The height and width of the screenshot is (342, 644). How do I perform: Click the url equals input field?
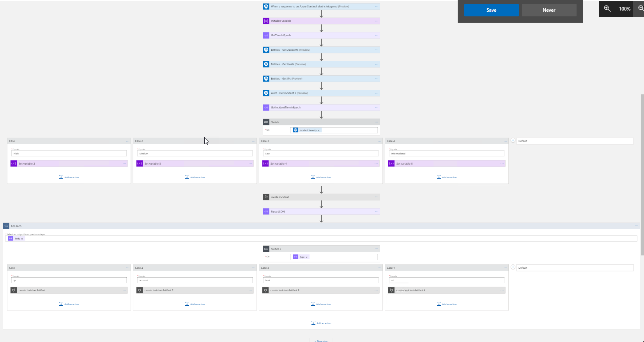click(447, 280)
